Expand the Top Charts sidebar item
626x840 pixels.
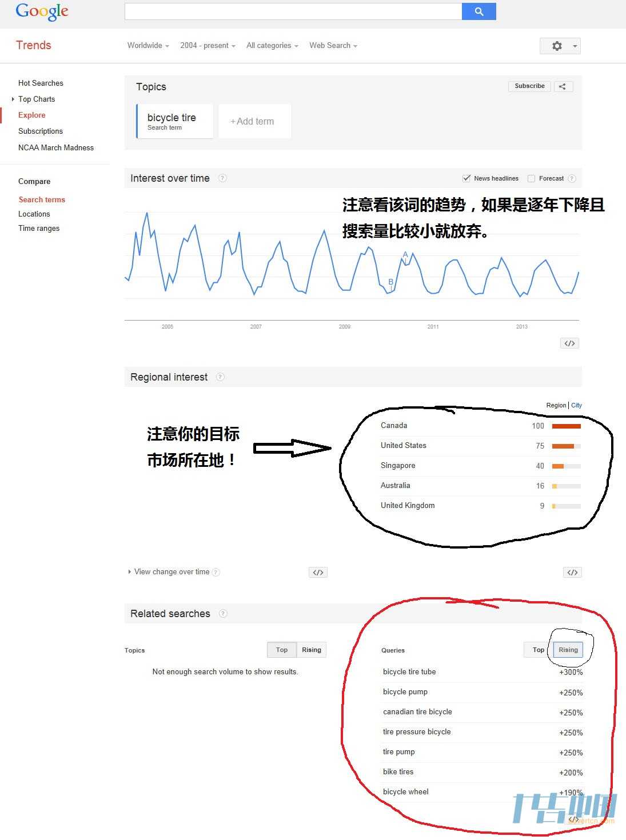coord(13,99)
